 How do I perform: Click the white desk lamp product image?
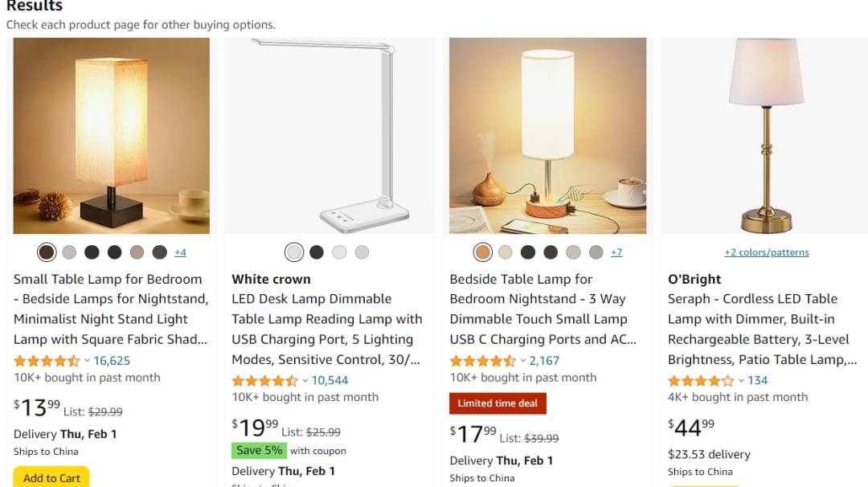(330, 136)
